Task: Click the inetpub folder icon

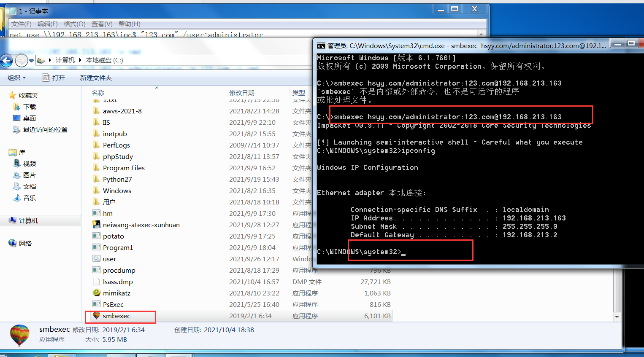Action: tap(97, 134)
